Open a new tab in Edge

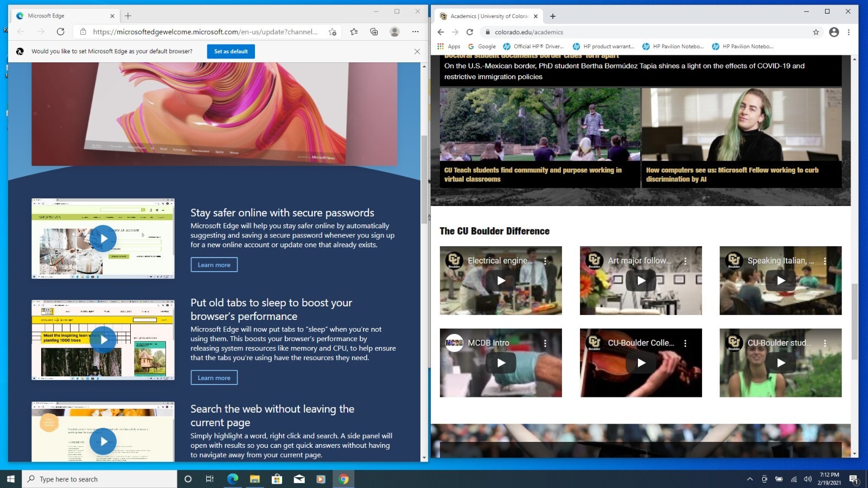[x=128, y=16]
